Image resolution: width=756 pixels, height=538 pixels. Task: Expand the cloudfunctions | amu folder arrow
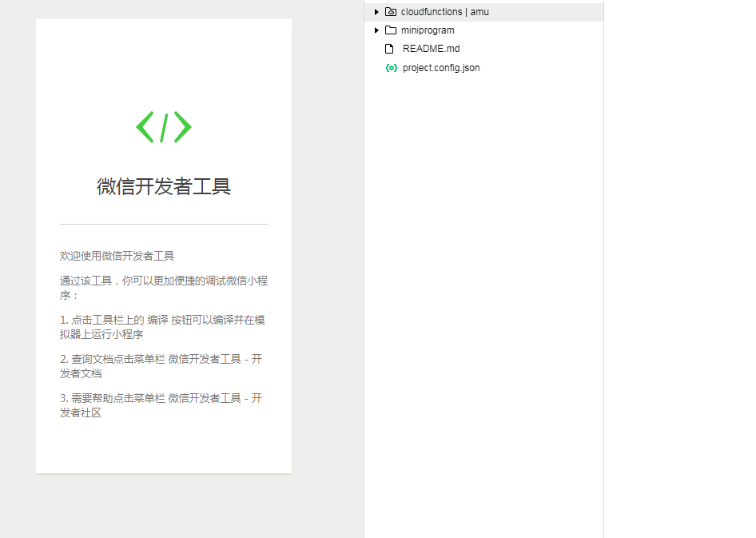point(376,11)
